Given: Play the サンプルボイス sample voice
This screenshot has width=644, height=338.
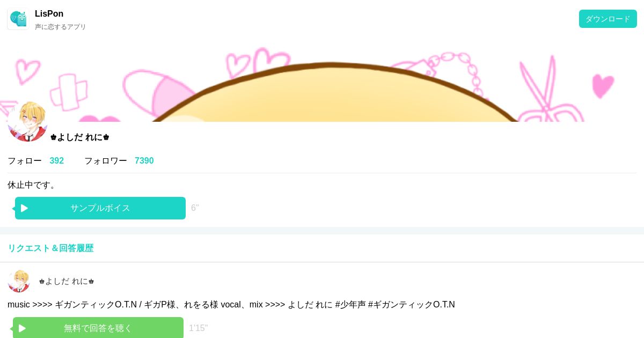Looking at the screenshot, I should point(100,208).
